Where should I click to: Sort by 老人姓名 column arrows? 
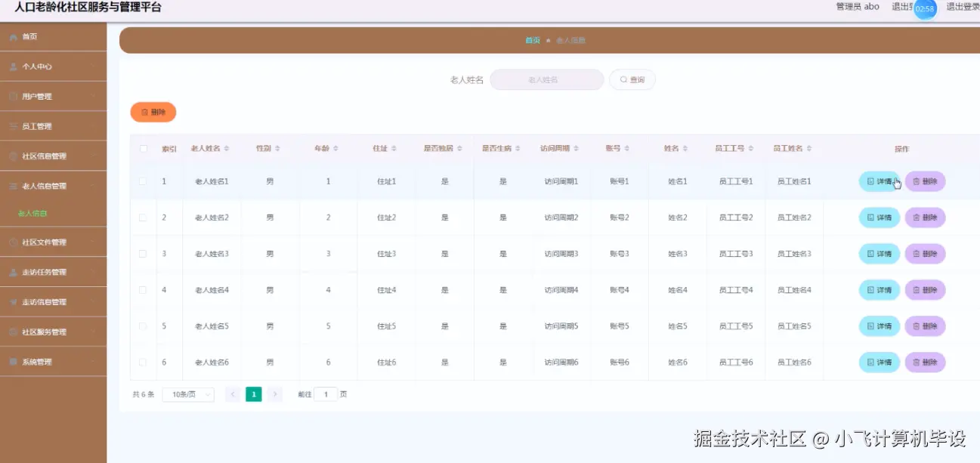click(x=227, y=149)
